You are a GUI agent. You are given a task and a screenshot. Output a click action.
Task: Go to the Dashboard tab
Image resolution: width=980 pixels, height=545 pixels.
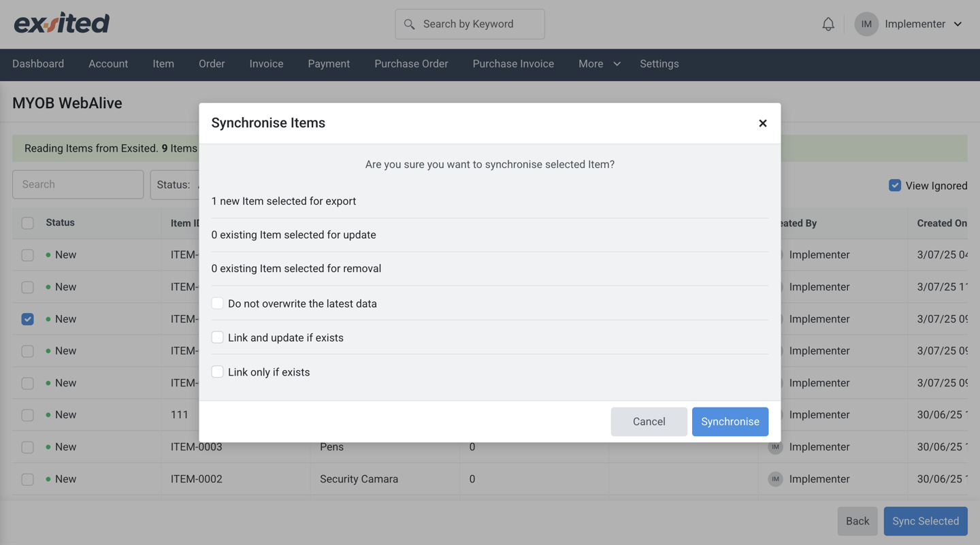coord(38,64)
